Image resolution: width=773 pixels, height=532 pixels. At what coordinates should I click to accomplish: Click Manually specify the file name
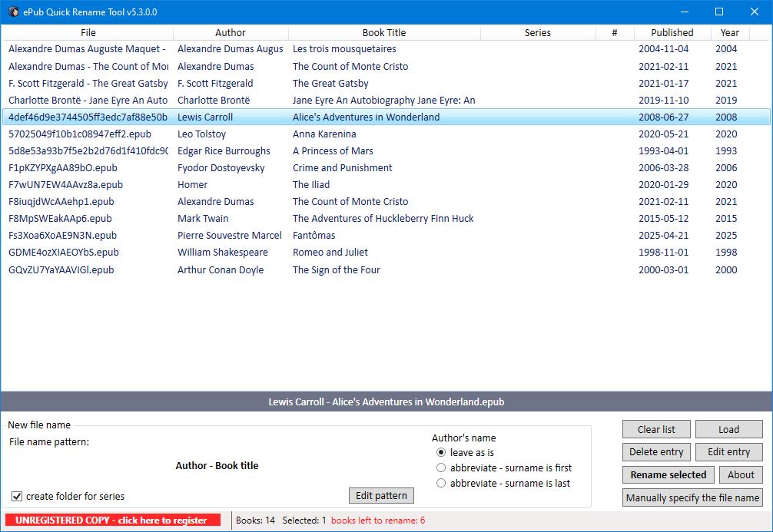click(692, 497)
